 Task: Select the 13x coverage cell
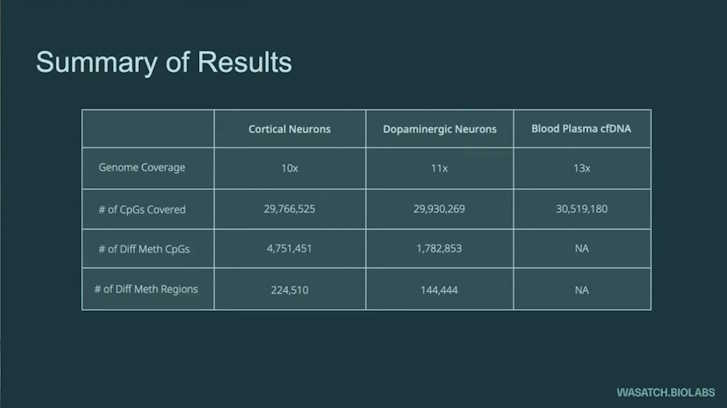point(582,168)
